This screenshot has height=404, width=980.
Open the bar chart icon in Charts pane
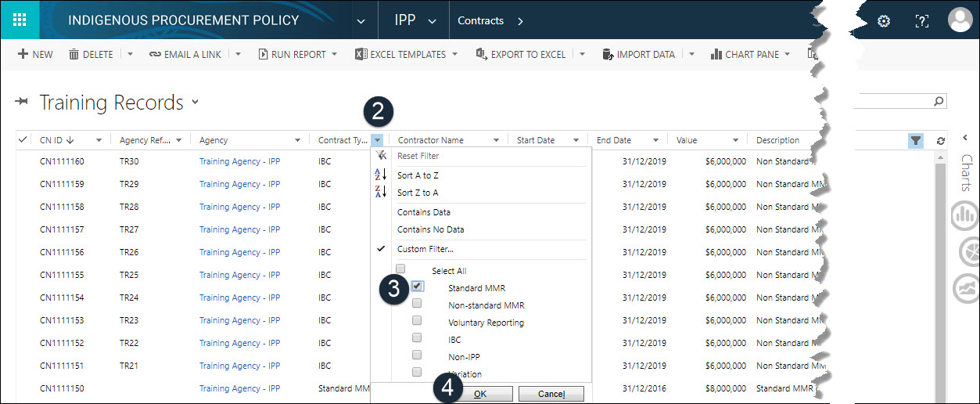[964, 215]
